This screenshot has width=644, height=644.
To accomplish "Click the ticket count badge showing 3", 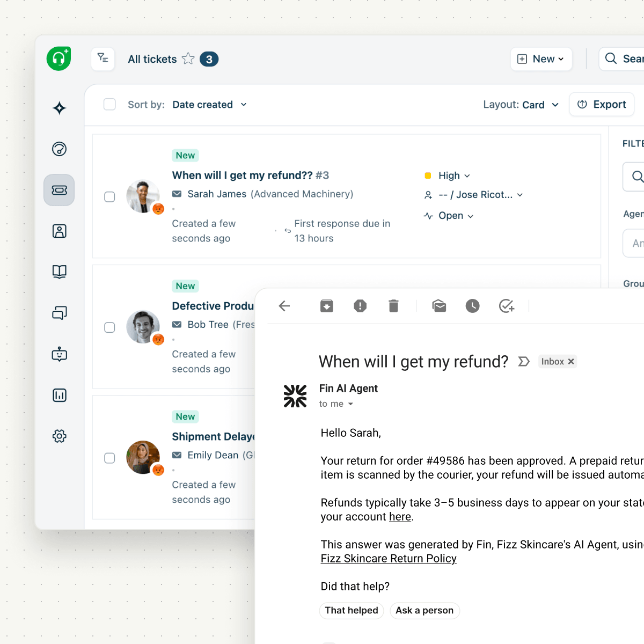I will click(209, 59).
